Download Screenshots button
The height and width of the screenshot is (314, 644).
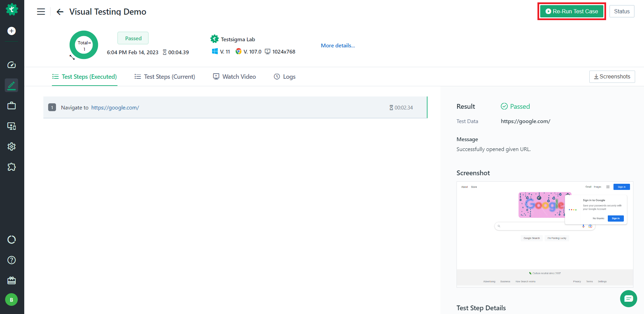(612, 77)
